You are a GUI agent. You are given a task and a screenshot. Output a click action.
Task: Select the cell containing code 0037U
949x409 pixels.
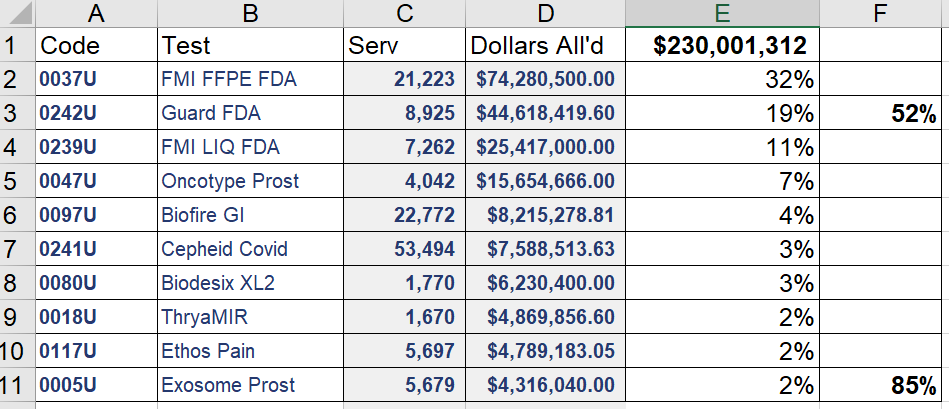96,79
